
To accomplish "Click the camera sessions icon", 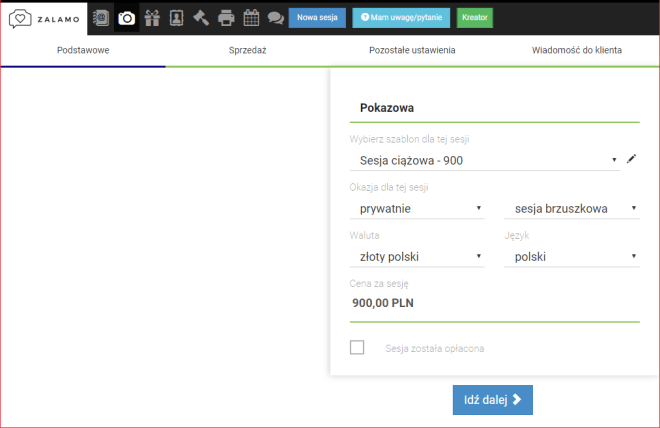I will click(x=126, y=17).
